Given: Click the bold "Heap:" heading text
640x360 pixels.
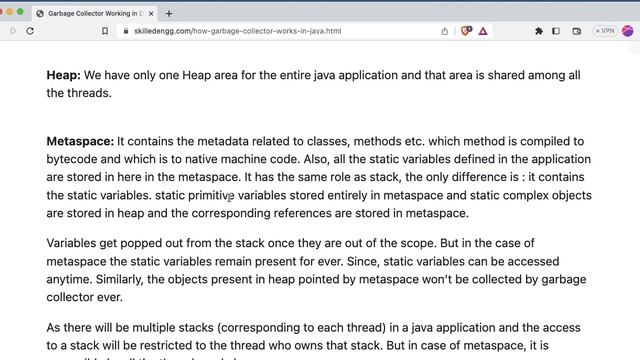Looking at the screenshot, I should 64,75.
